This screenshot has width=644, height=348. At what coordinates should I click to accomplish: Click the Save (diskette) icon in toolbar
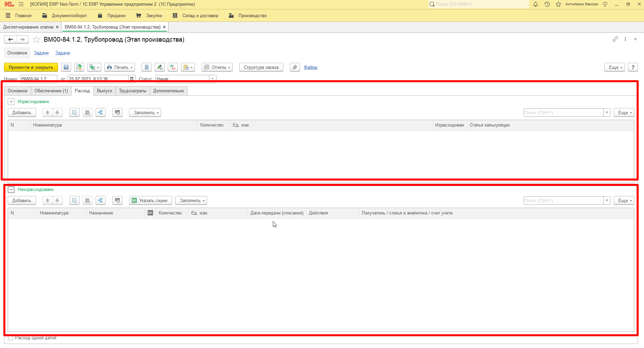pos(66,67)
